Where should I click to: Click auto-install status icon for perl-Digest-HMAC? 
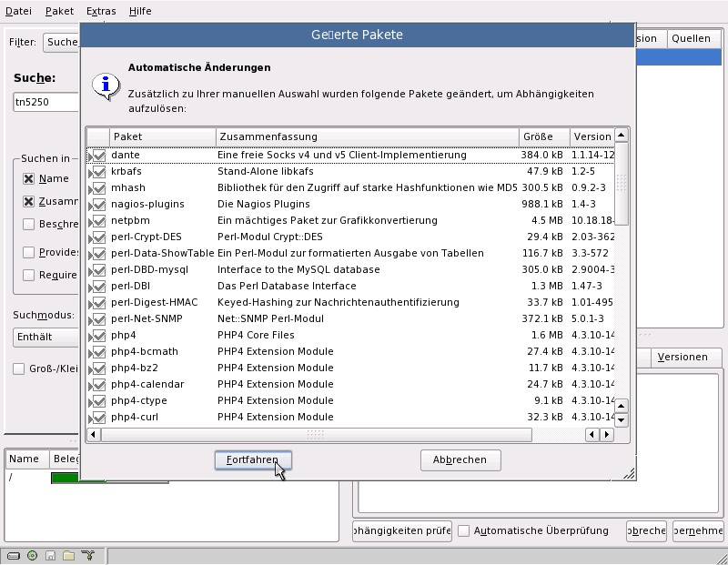point(97,302)
